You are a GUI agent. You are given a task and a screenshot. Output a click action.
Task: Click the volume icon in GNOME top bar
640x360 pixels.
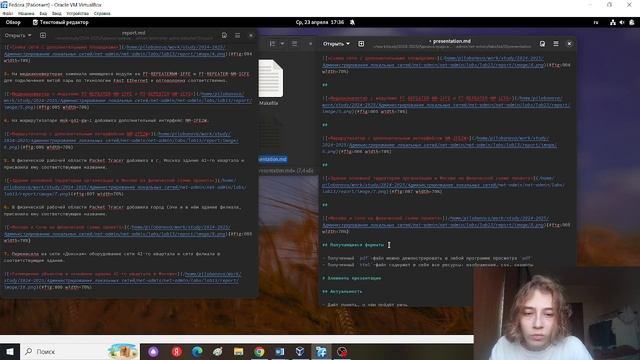coord(622,23)
